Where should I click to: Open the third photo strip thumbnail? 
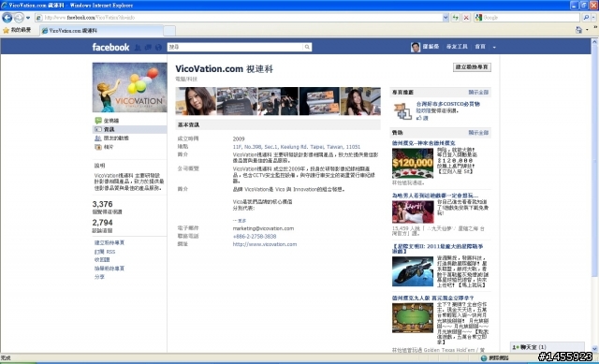(x=278, y=101)
